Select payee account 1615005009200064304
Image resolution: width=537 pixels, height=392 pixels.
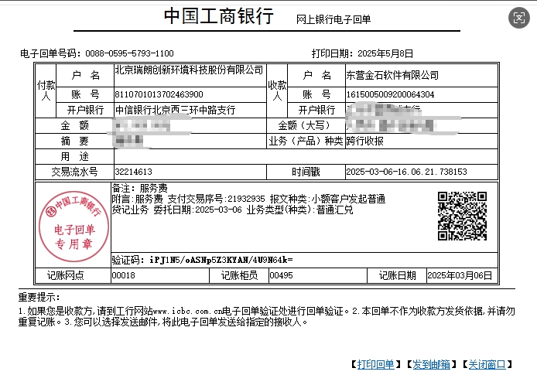[x=390, y=94]
